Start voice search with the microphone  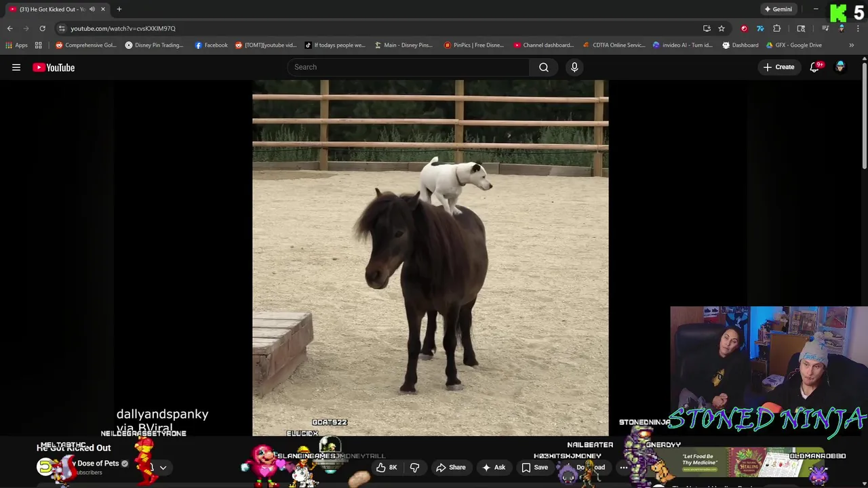(574, 67)
